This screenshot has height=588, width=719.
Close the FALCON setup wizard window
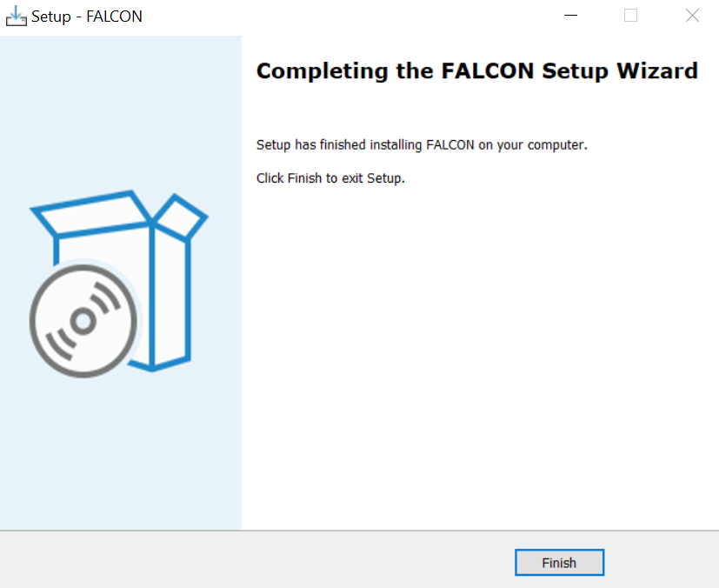point(692,16)
